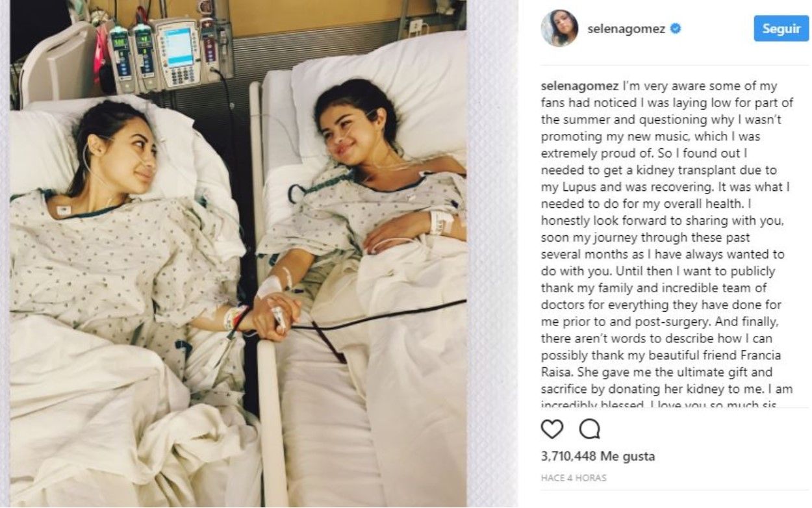Open the HACE 4 HORAS timestamp
Screen dimensions: 812x508
point(573,477)
